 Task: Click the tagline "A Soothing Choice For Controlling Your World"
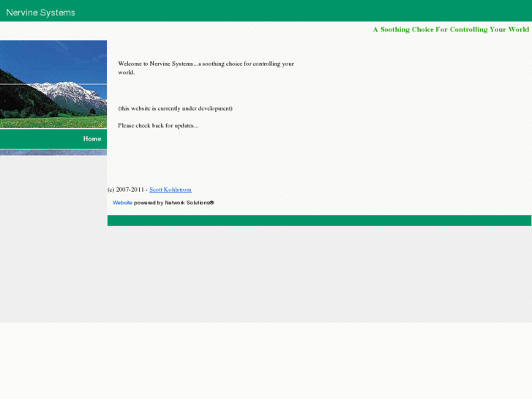click(x=451, y=29)
